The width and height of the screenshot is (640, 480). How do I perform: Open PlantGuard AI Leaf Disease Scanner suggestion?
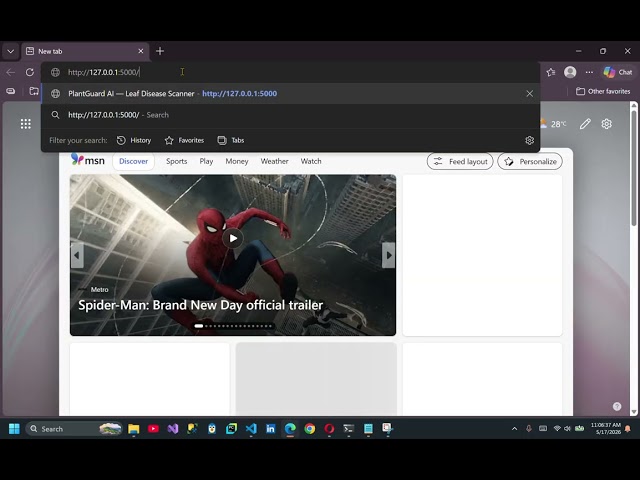point(290,93)
